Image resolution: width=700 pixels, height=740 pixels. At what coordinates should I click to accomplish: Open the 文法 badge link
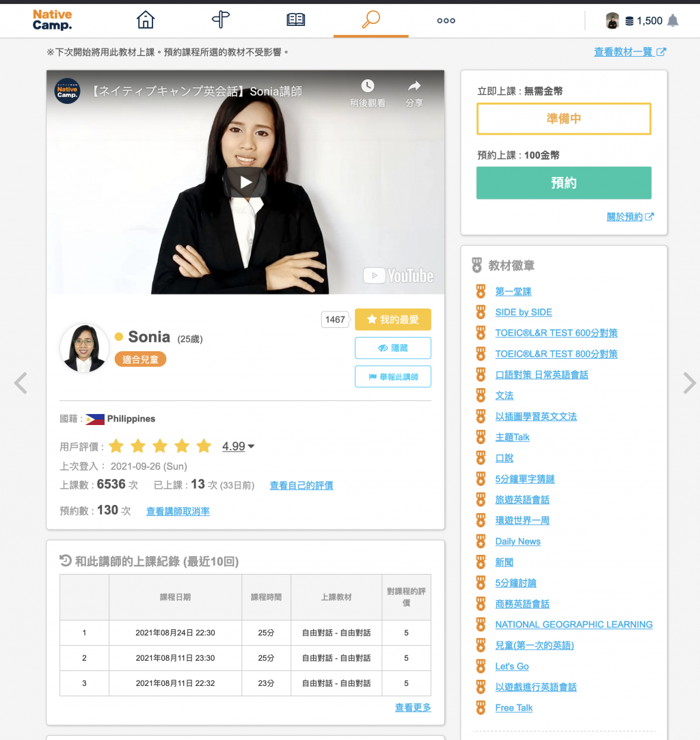(x=504, y=396)
